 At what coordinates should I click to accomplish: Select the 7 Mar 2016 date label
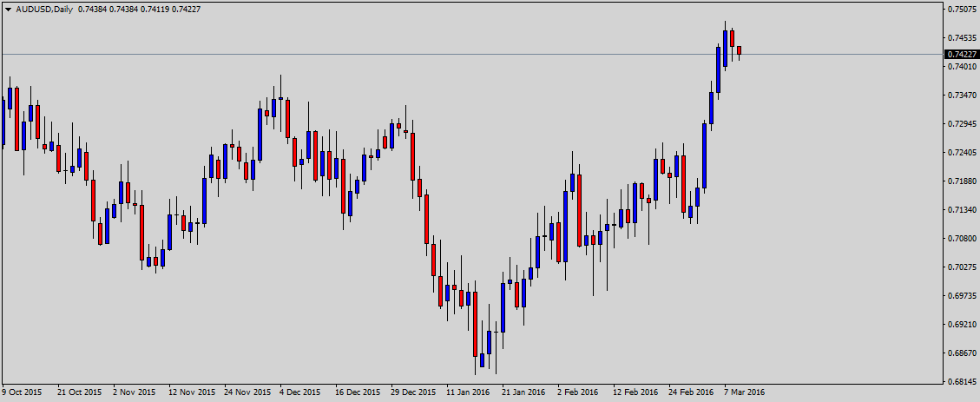point(744,392)
